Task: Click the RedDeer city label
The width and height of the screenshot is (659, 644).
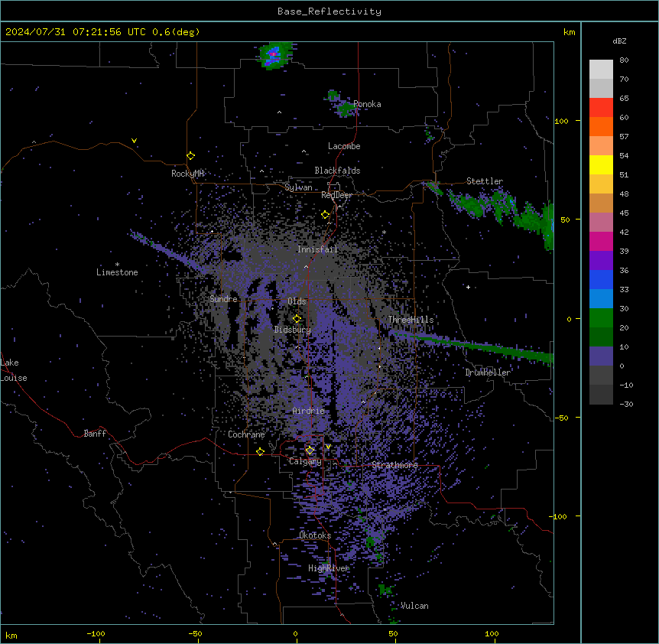Action: pyautogui.click(x=336, y=195)
